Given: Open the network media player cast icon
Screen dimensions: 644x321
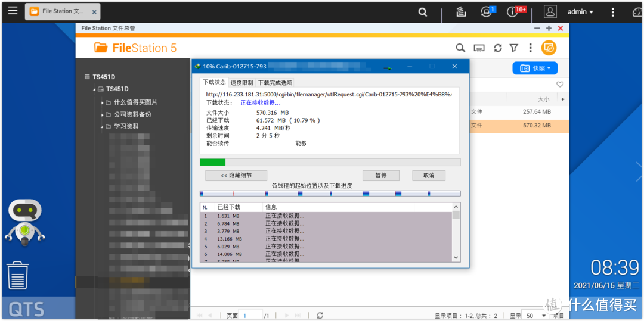Looking at the screenshot, I should tap(479, 48).
